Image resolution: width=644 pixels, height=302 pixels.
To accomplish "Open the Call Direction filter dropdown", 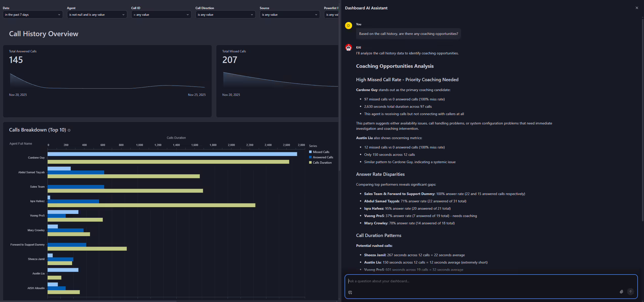I will pyautogui.click(x=225, y=14).
